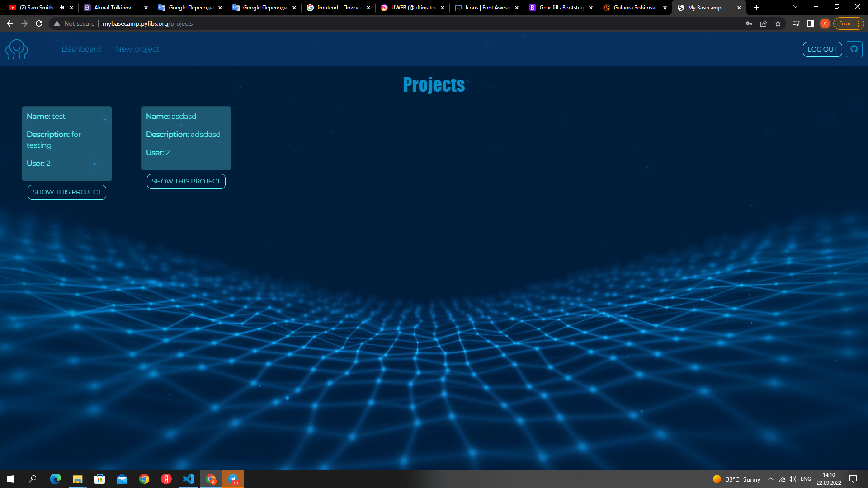The image size is (868, 488).
Task: Open Yandex browser from taskbar
Action: (166, 479)
